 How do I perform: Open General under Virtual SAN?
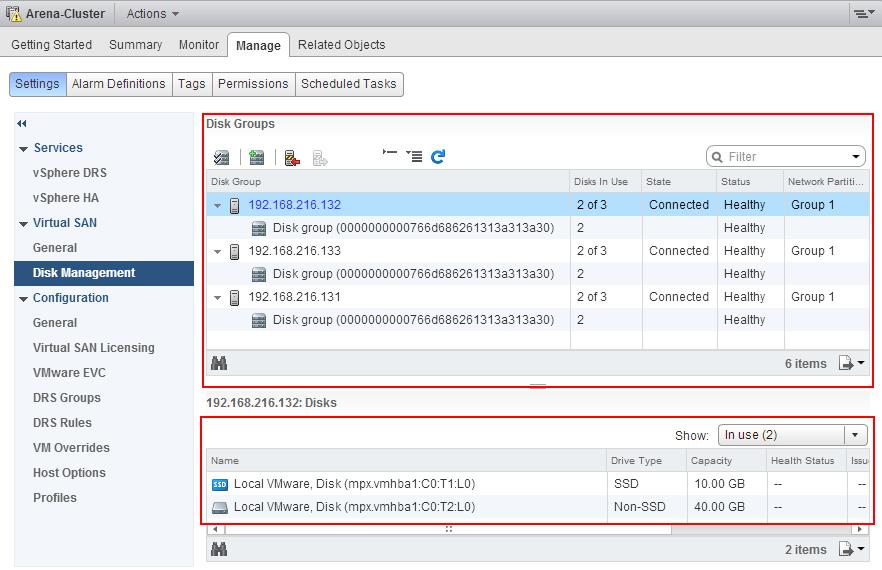coord(55,248)
